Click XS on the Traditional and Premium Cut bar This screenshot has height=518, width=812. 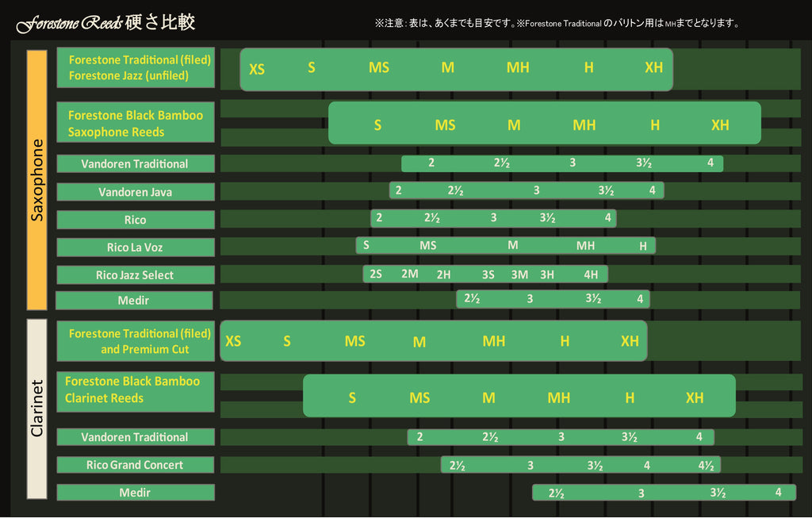233,341
